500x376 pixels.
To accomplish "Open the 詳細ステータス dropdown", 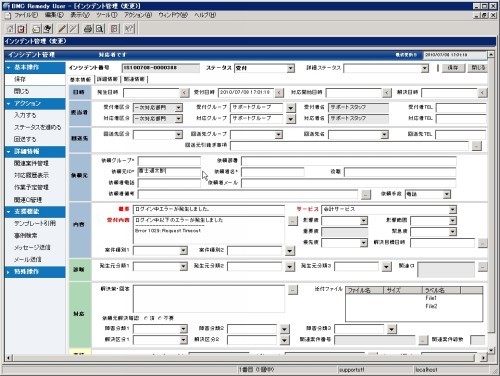I will [424, 68].
